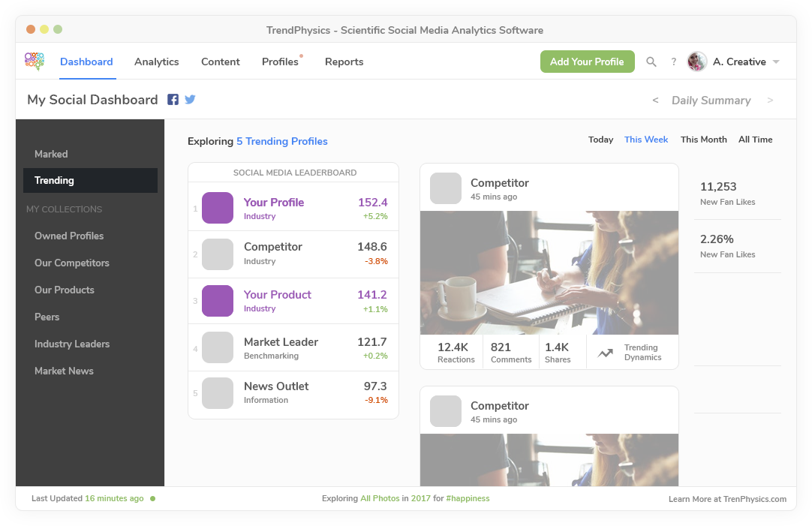Viewport: 812px width, 526px height.
Task: Filter by All Time
Action: click(x=756, y=140)
